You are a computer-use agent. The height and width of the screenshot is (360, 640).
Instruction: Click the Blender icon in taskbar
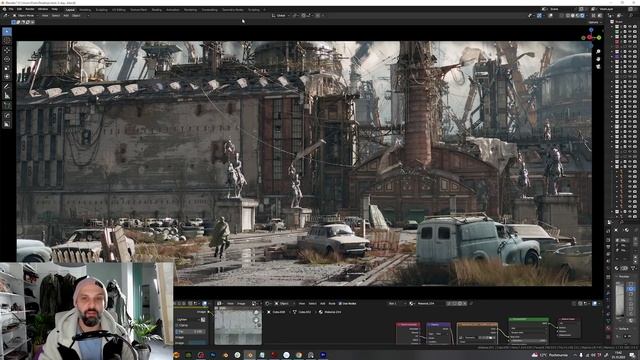tap(250, 355)
